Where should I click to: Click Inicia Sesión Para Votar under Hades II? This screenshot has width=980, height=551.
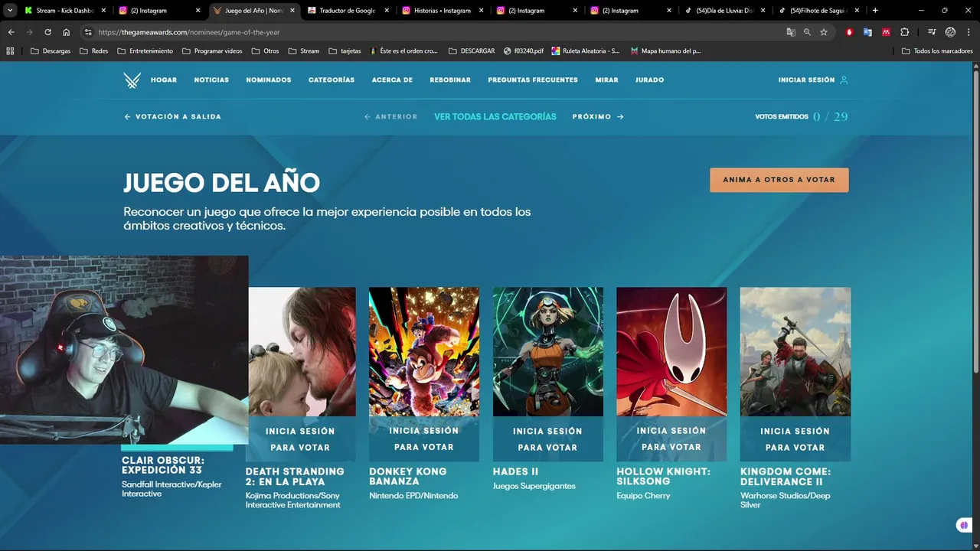click(547, 439)
